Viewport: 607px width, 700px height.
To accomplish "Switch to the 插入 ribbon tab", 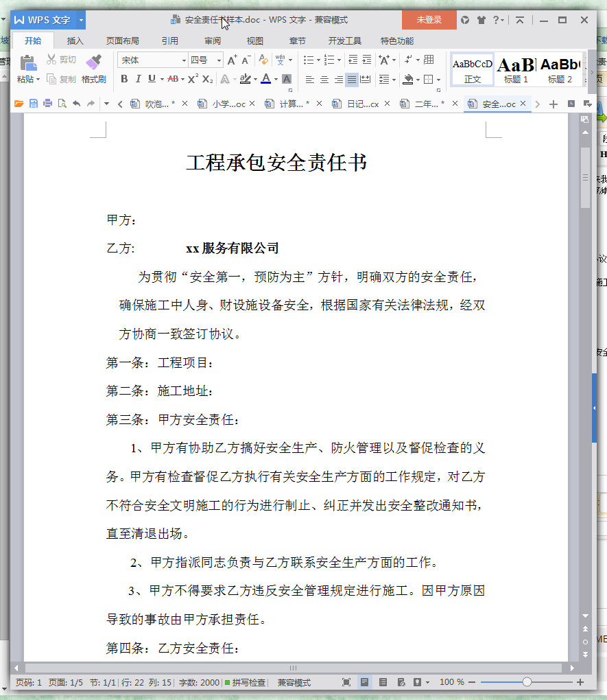I will [75, 41].
